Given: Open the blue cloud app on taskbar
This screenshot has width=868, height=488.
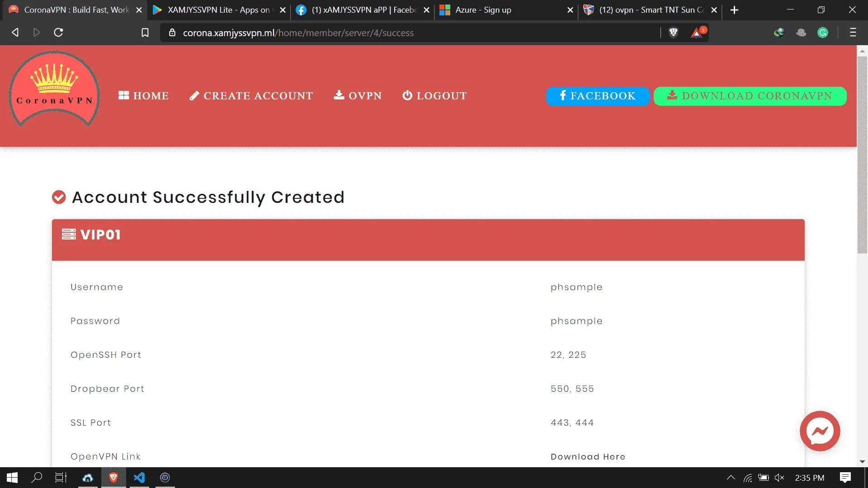Looking at the screenshot, I should click(x=88, y=478).
